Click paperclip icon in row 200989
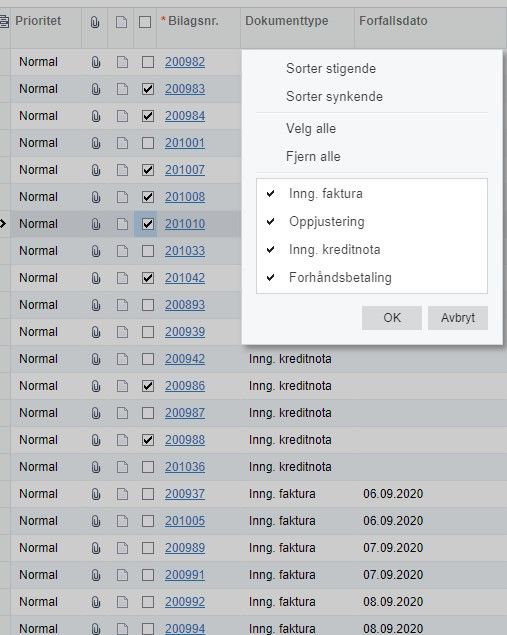This screenshot has height=635, width=507. pyautogui.click(x=96, y=548)
